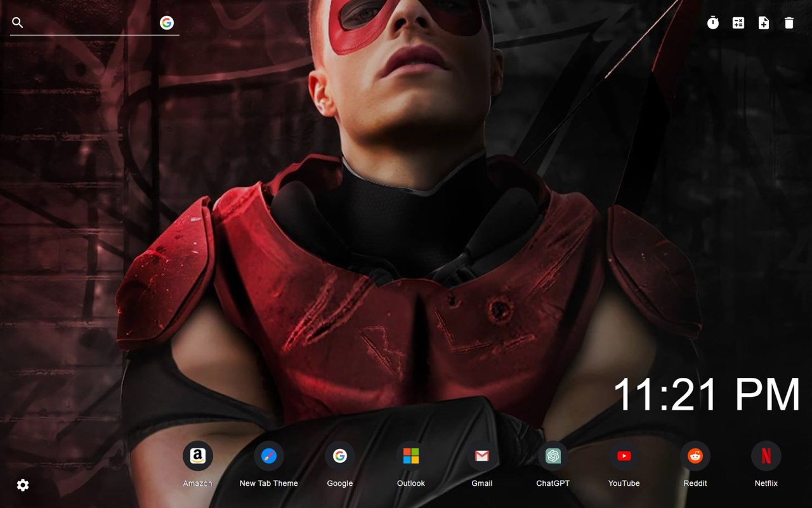Open the Outlook shortcut icon

tap(411, 456)
